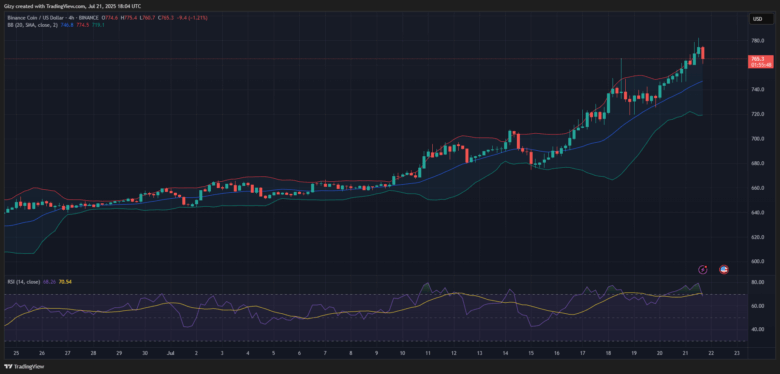Click the 740.0 price scale label

[x=758, y=90]
